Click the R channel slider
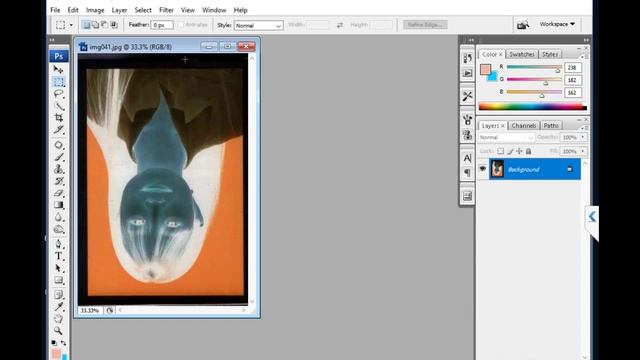 point(534,67)
